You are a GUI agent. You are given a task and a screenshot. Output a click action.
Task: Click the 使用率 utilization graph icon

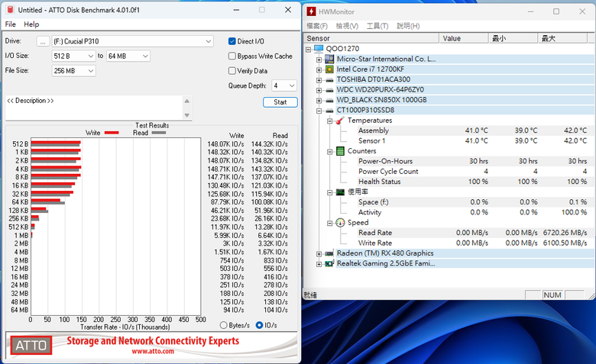340,192
